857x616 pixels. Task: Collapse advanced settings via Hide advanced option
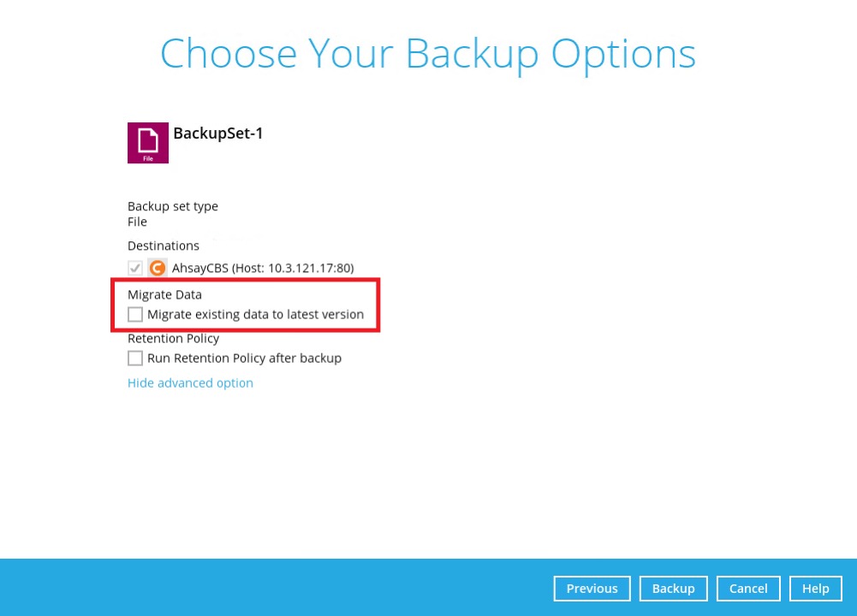(x=190, y=382)
